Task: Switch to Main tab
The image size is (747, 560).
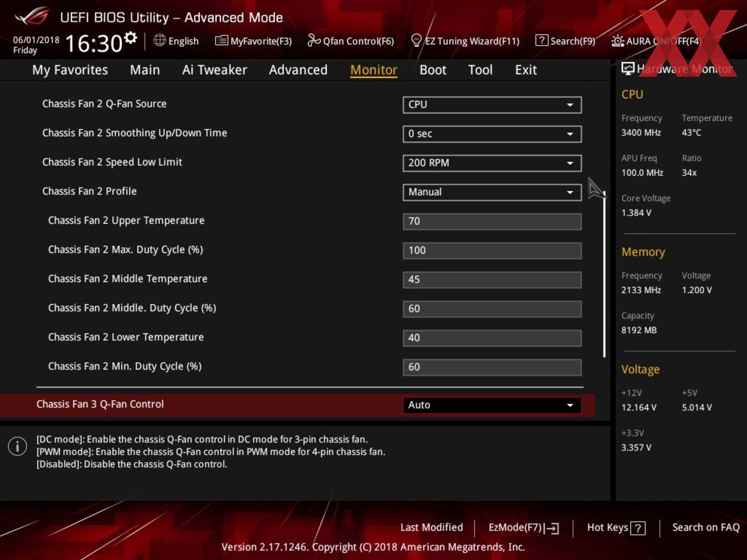Action: click(x=145, y=70)
